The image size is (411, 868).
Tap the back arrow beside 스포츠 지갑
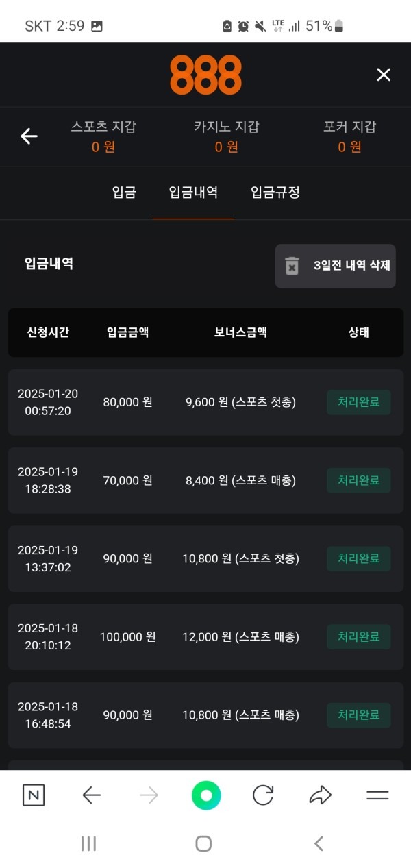tap(28, 136)
